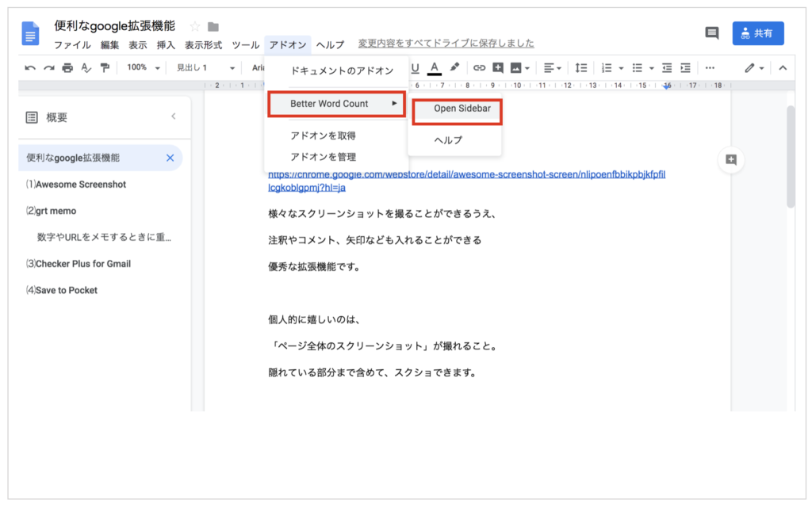Click the document title 便利なgoogle拡張機能
Viewport: 812px width, 515px height.
(x=114, y=26)
